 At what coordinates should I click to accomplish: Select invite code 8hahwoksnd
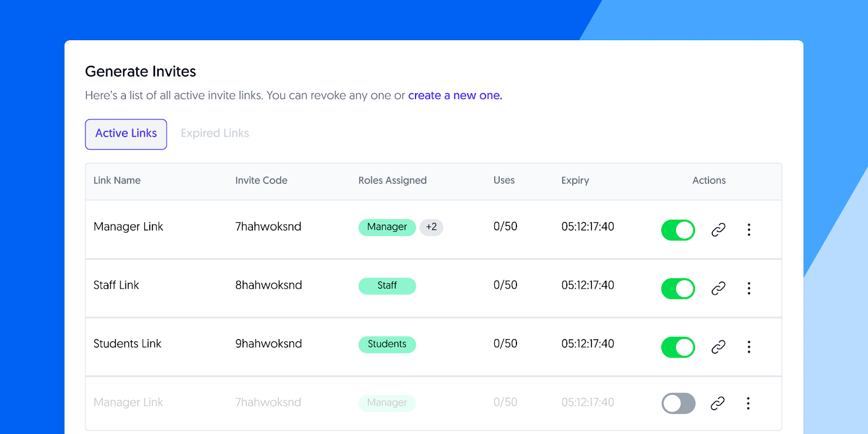269,285
